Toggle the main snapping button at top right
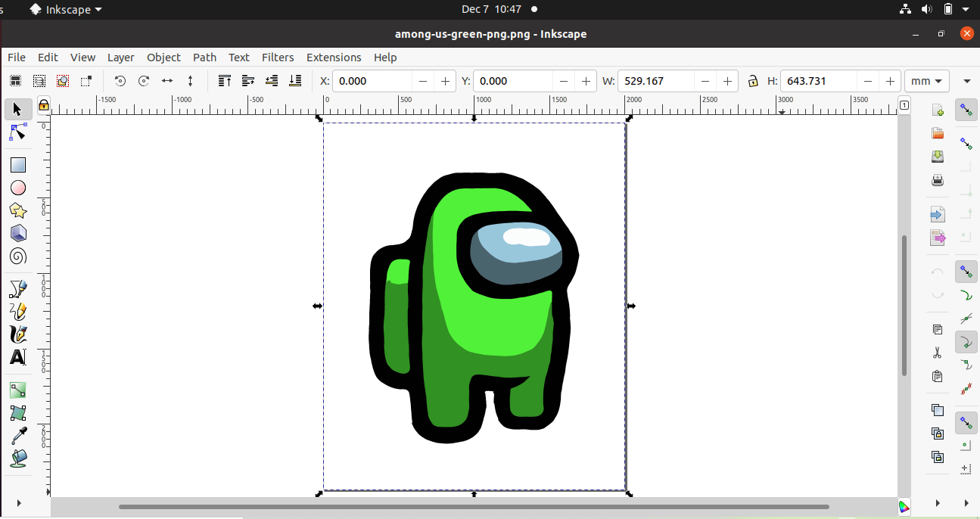 click(x=966, y=110)
